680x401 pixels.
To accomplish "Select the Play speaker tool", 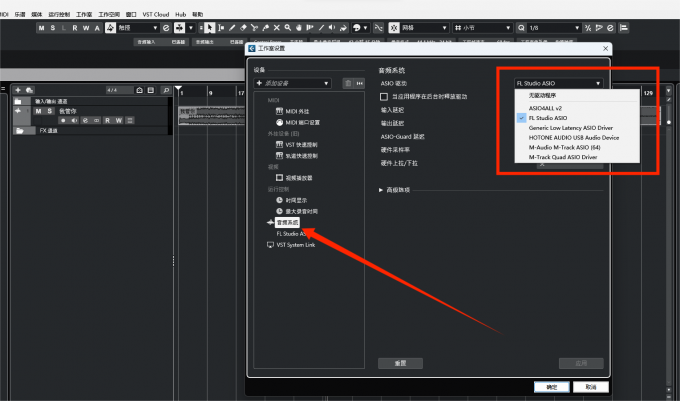I will 332,28.
